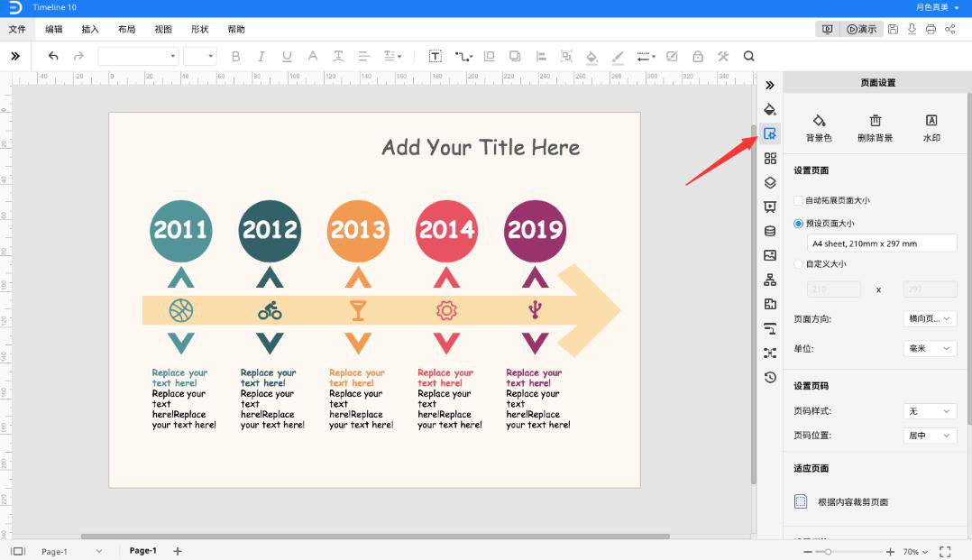The width and height of the screenshot is (972, 560).
Task: Click the Share icon
Action: (949, 29)
